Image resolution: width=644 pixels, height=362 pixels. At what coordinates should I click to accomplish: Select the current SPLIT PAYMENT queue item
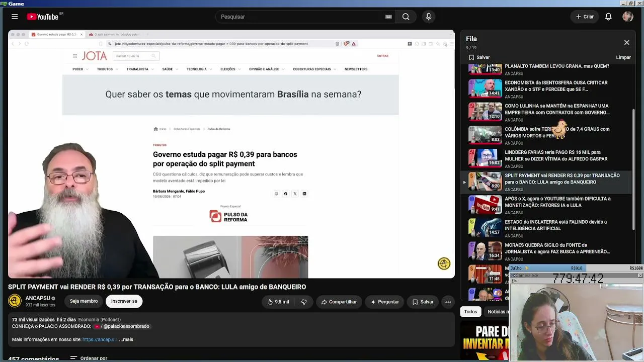547,182
